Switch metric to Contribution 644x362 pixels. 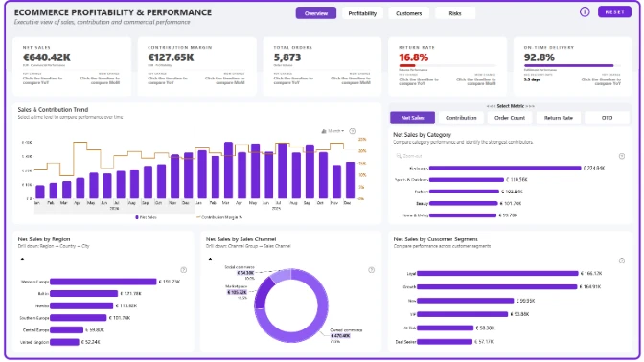click(x=461, y=118)
